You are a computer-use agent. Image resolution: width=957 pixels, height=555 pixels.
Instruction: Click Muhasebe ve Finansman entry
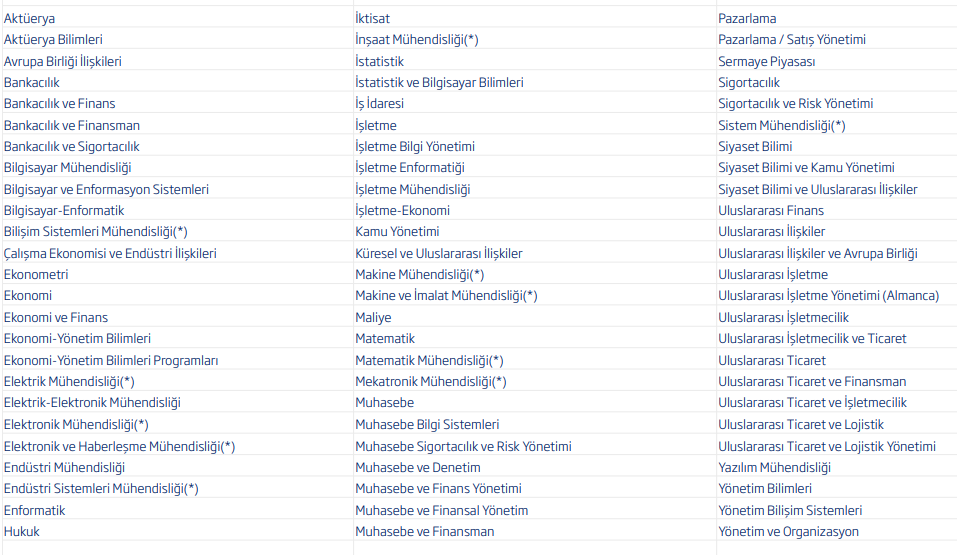click(x=425, y=532)
